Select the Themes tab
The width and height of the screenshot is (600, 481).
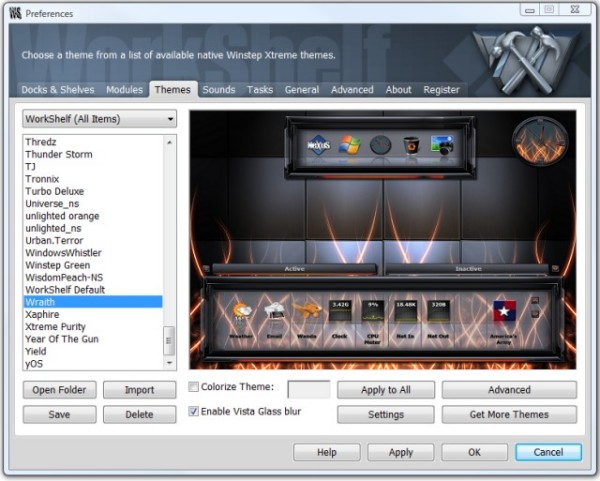(173, 90)
